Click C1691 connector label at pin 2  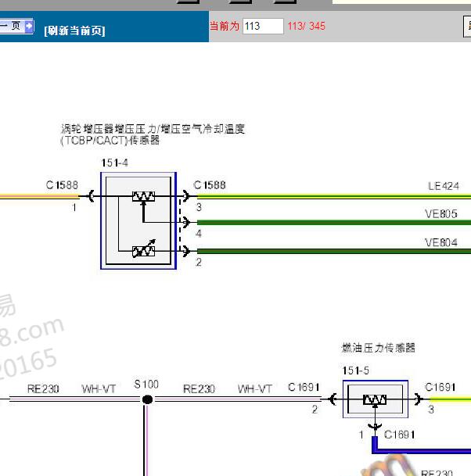click(304, 387)
